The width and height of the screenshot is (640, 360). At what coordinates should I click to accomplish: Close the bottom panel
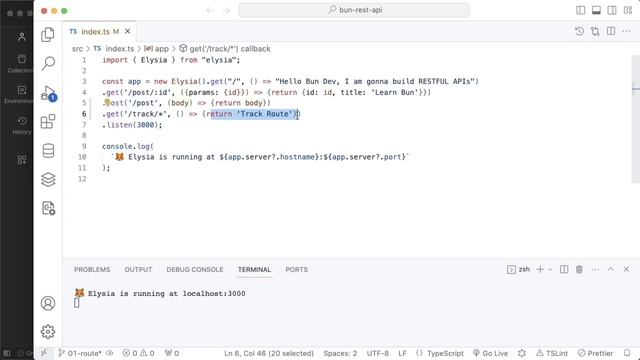pos(626,269)
